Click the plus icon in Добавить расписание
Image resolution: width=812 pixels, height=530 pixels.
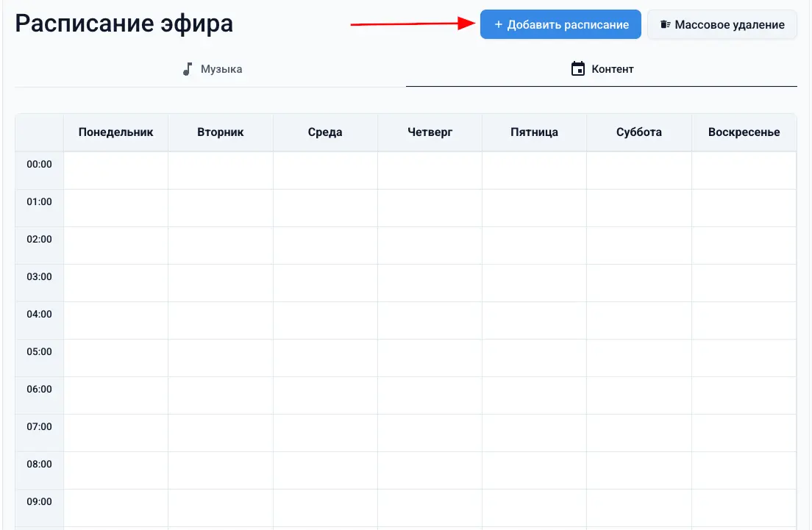click(x=499, y=24)
